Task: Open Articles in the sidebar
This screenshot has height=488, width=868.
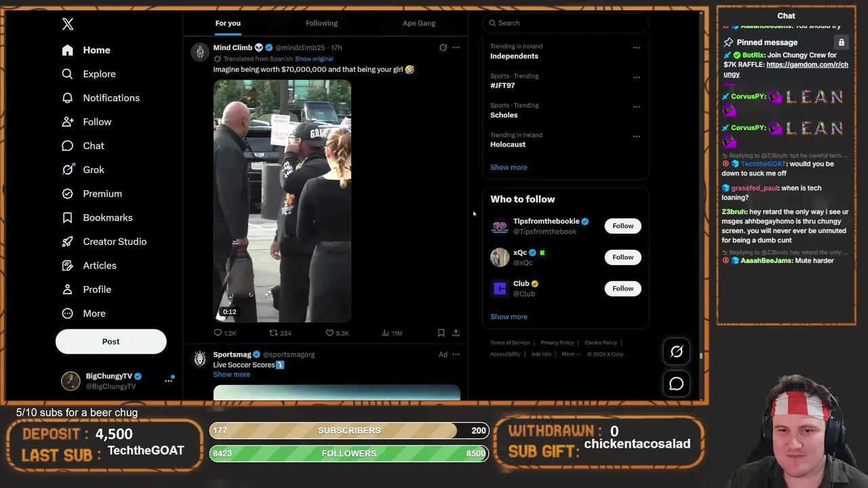Action: click(x=89, y=266)
